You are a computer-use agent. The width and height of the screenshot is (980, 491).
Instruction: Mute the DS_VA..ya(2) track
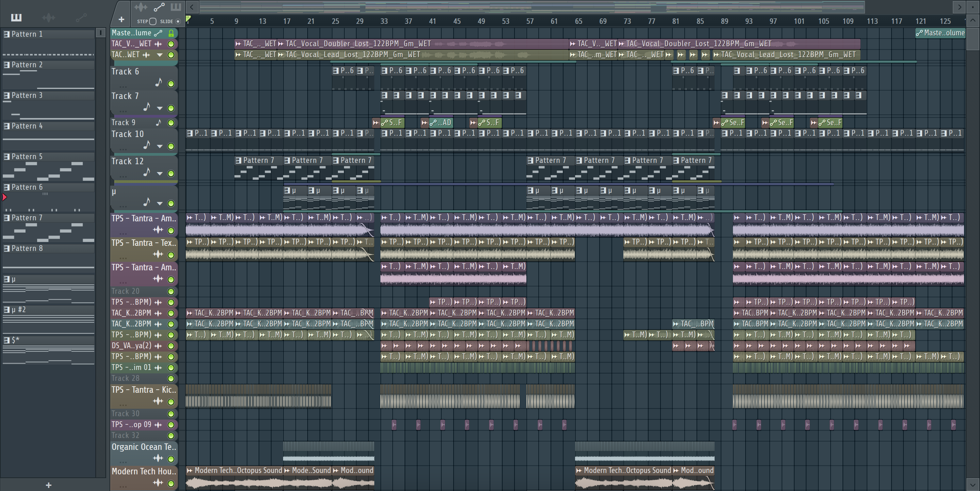coord(171,346)
